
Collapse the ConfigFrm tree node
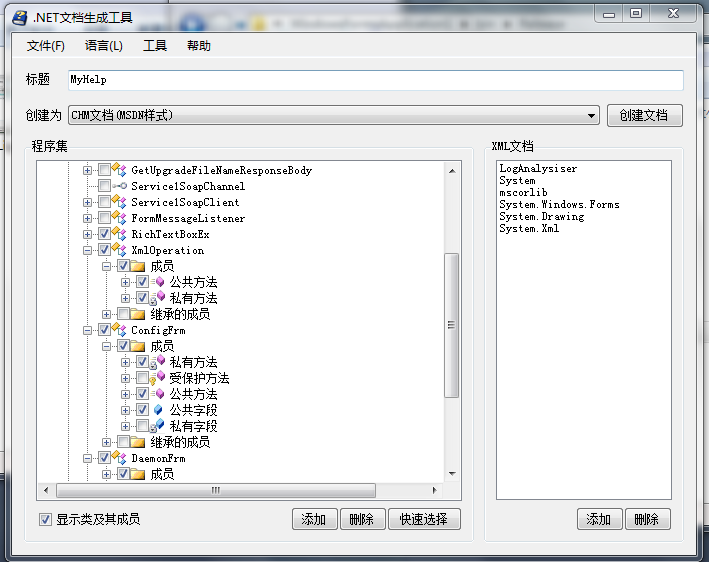[x=88, y=330]
